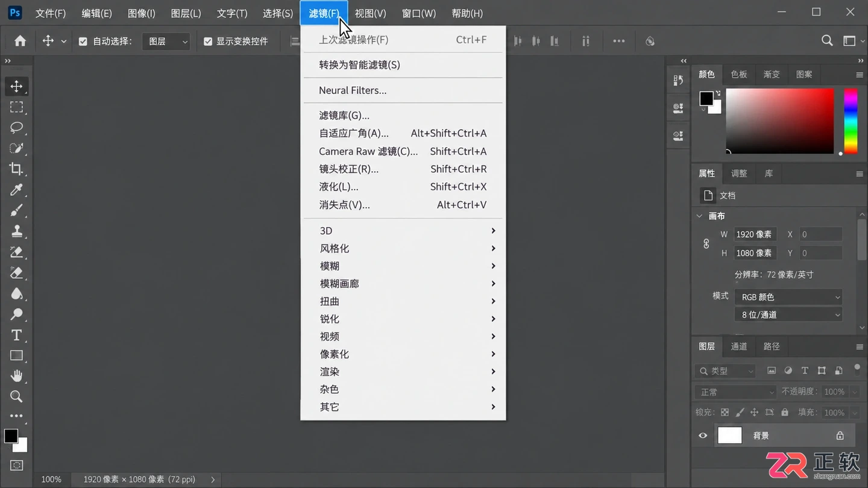The width and height of the screenshot is (868, 488).
Task: Select the Hand tool
Action: coord(16,376)
